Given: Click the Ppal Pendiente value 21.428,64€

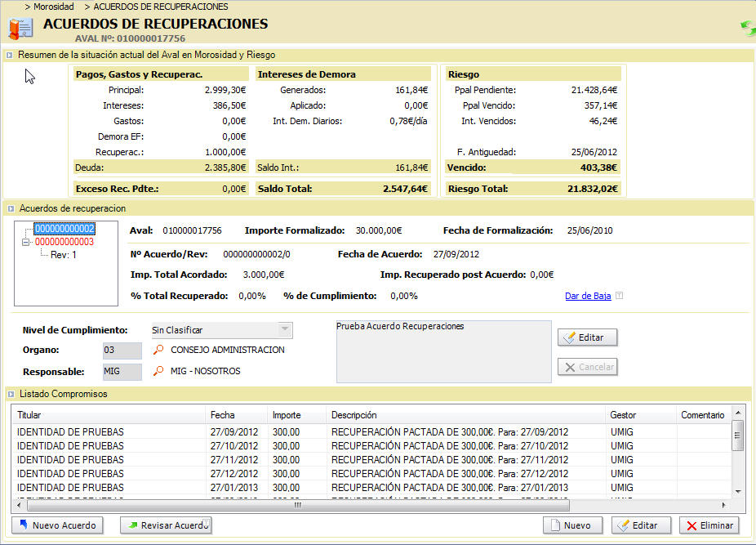Looking at the screenshot, I should (x=594, y=90).
